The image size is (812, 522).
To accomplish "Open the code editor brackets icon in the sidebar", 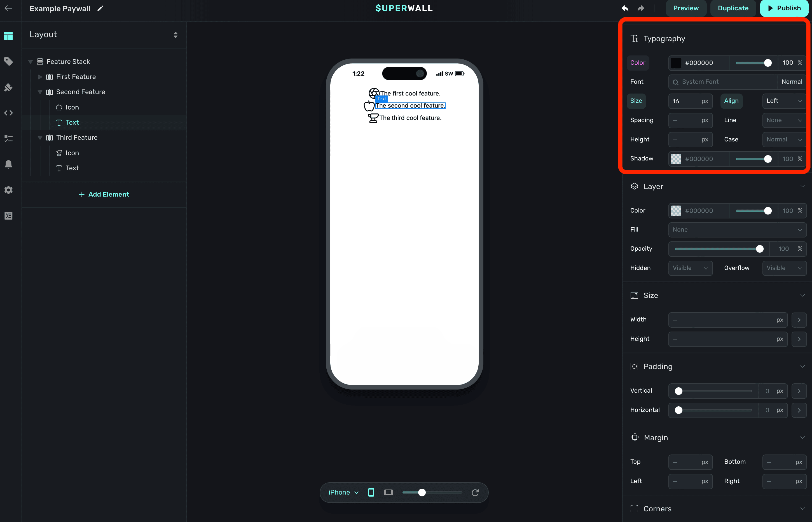I will [8, 113].
